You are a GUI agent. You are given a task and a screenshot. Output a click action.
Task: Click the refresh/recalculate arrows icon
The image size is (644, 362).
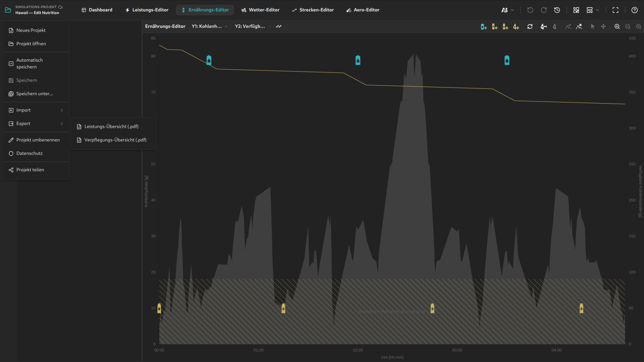tap(530, 27)
